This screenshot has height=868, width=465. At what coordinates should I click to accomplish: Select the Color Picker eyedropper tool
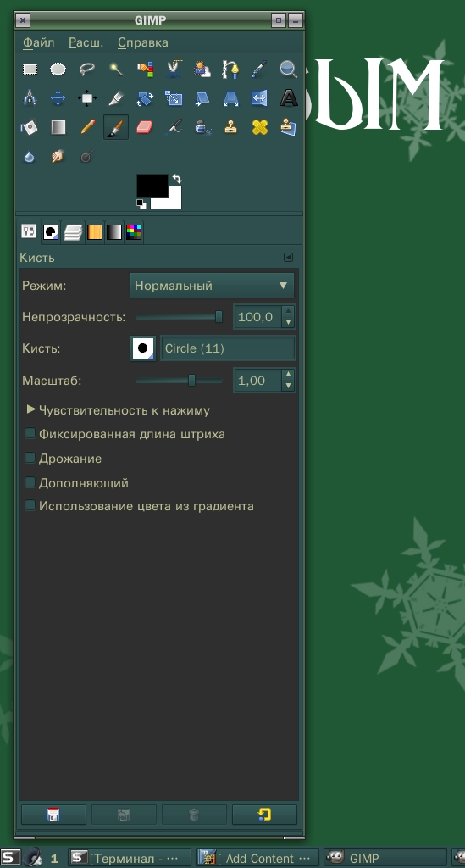(x=259, y=70)
